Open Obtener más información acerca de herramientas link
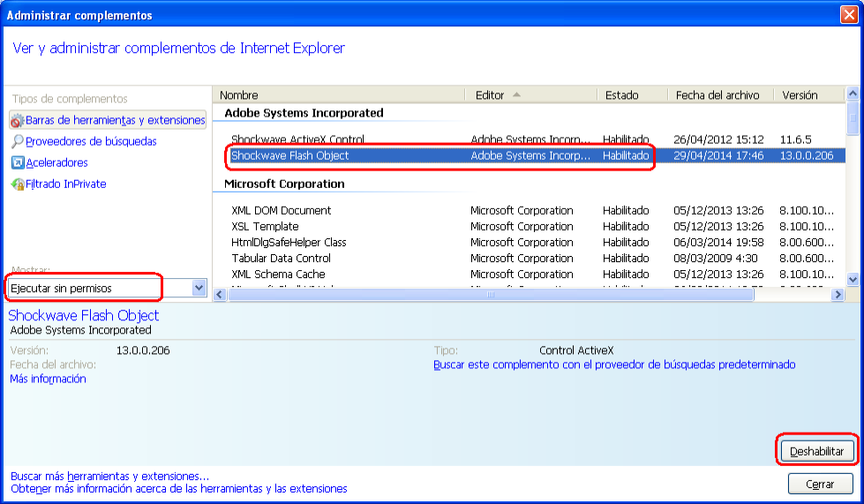The image size is (864, 504). [x=179, y=489]
